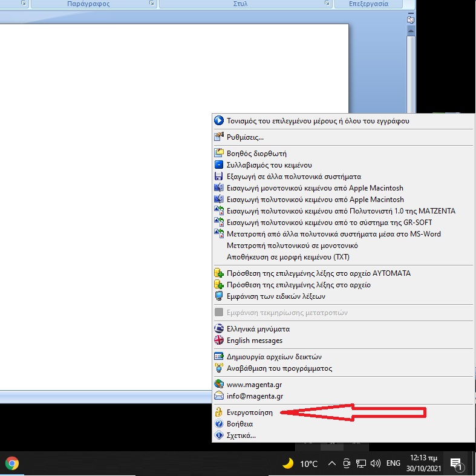Click the document's vertical scrollbar

[411, 73]
